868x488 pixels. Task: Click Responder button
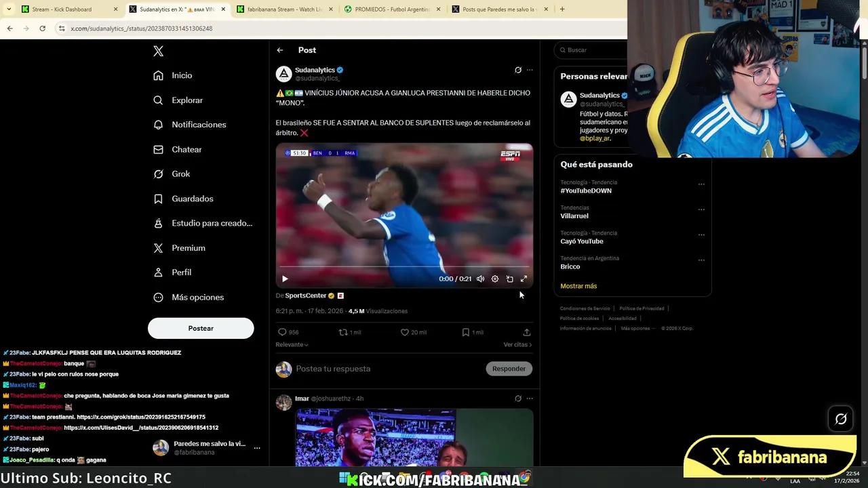click(x=509, y=369)
